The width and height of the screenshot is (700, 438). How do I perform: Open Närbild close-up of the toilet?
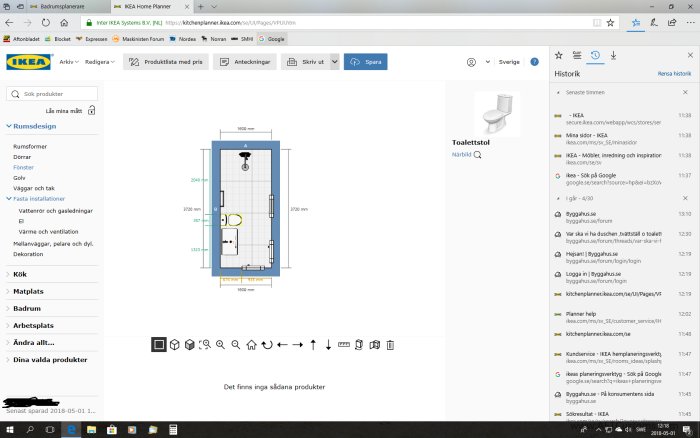467,154
